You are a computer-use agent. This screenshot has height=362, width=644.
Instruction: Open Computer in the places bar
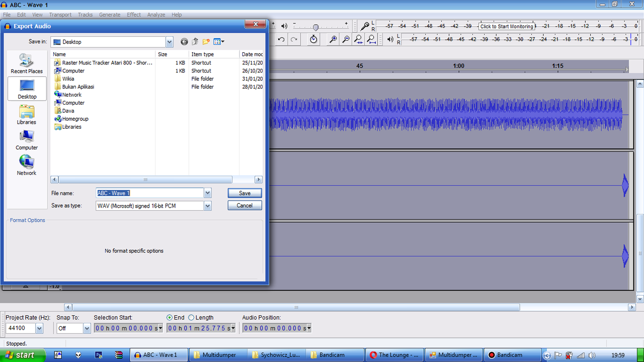click(x=27, y=140)
